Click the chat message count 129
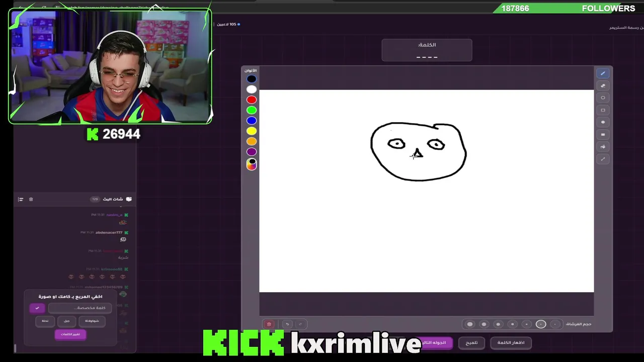Image resolution: width=644 pixels, height=362 pixels. point(95,199)
